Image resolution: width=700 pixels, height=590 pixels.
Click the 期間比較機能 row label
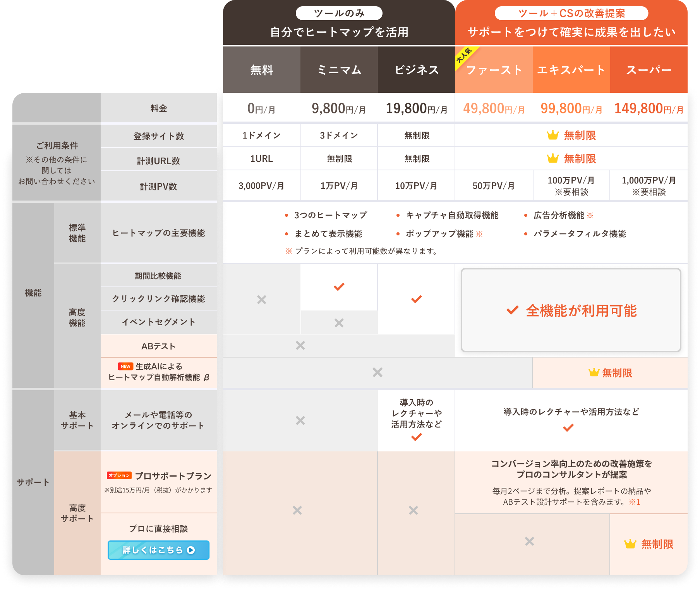pos(158,276)
